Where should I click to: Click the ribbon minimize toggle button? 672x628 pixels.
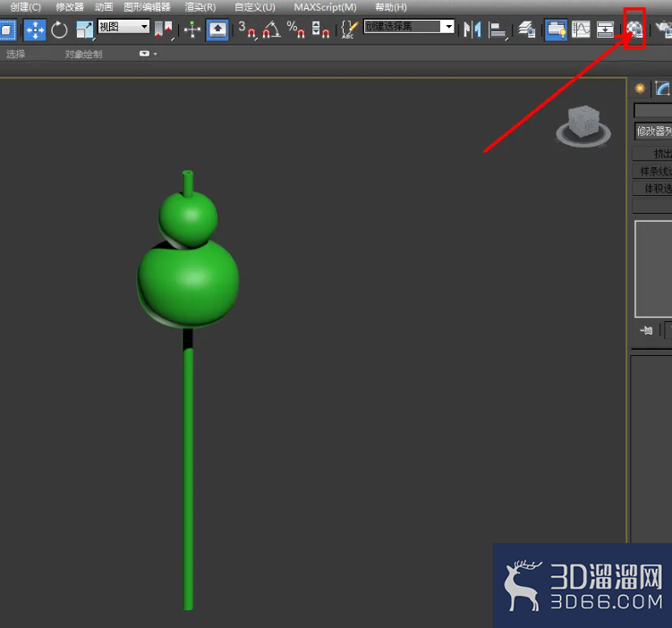[x=144, y=54]
